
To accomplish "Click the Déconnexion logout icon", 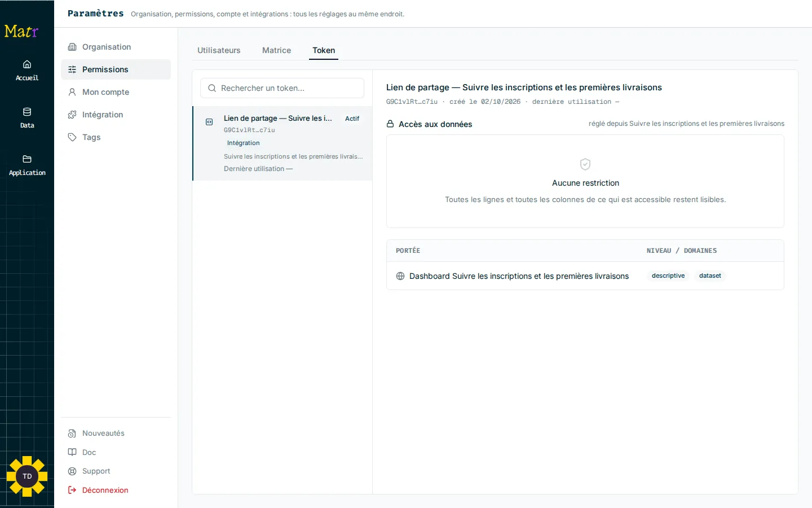I will click(72, 490).
